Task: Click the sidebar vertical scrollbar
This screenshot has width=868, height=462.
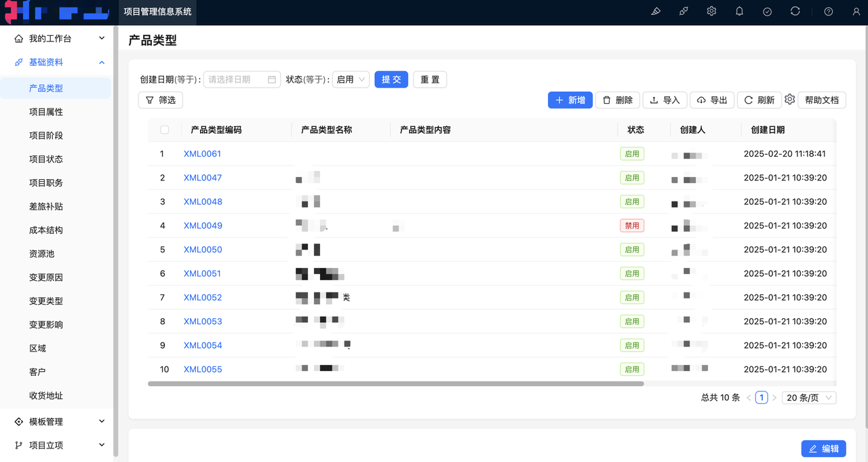Action: (116, 241)
